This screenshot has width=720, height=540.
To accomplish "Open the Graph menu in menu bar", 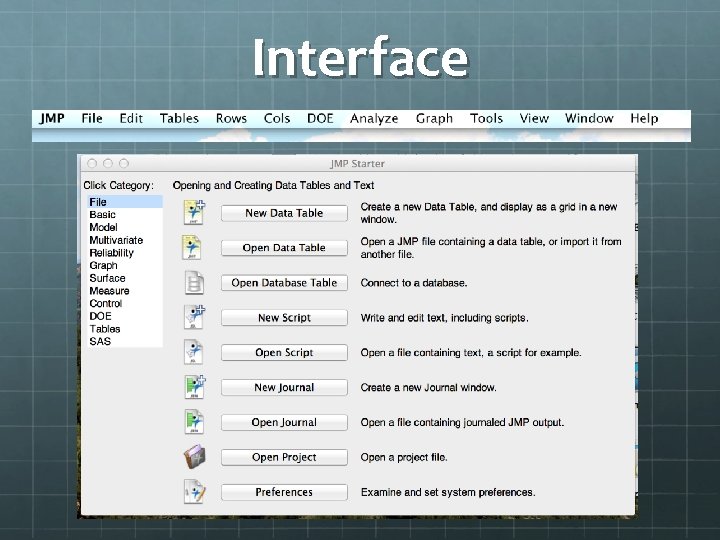I will 434,118.
